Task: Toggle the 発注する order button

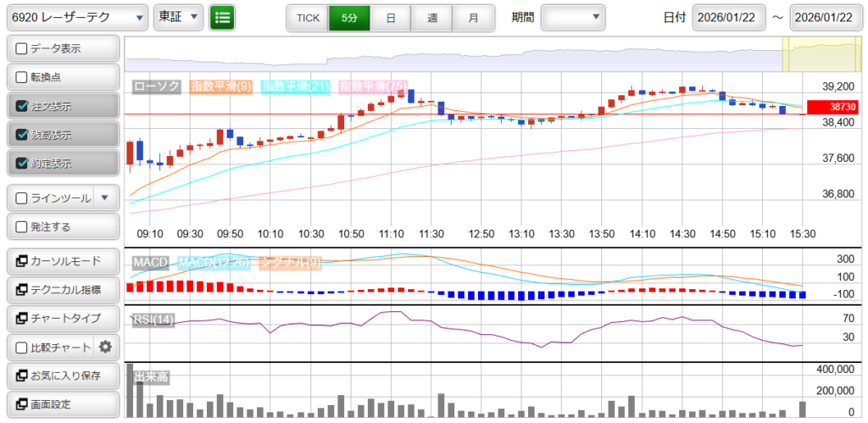Action: [62, 227]
